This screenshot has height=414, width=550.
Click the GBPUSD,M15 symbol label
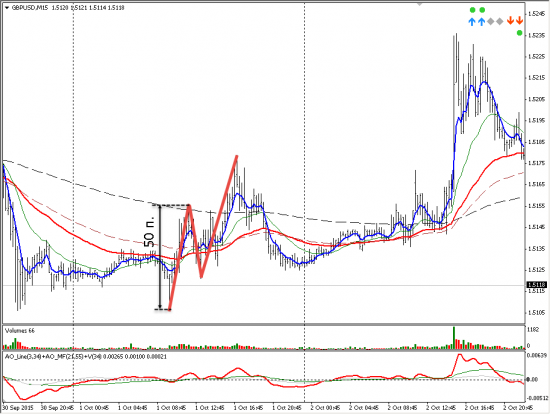[31, 8]
